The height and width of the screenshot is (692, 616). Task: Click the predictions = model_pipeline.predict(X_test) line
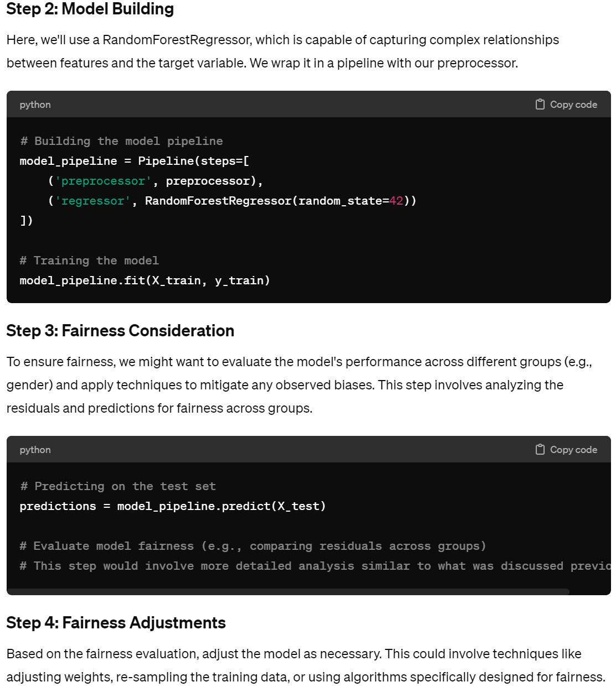(x=172, y=506)
